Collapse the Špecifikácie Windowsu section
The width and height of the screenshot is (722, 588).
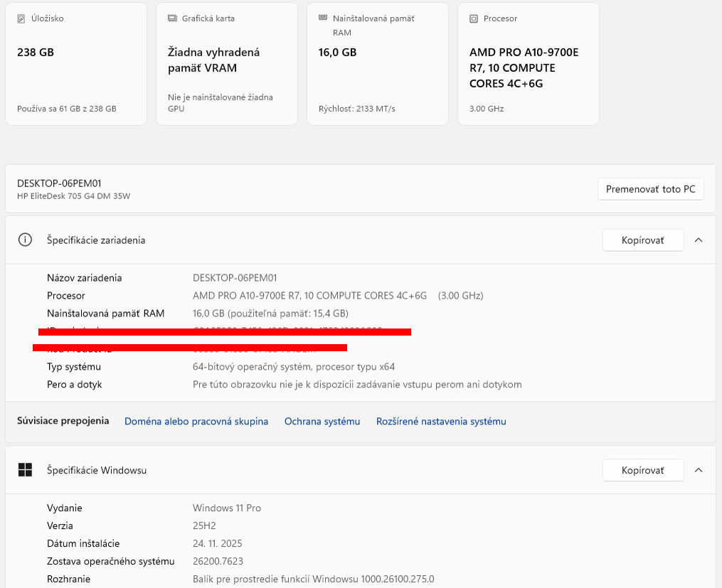pos(699,470)
